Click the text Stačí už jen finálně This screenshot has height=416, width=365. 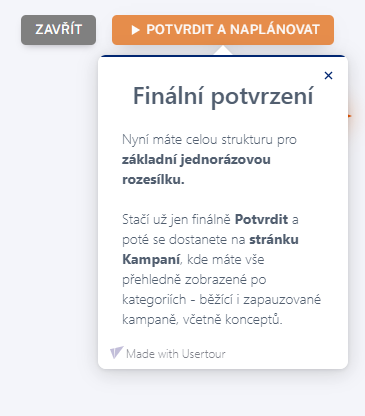click(x=176, y=220)
